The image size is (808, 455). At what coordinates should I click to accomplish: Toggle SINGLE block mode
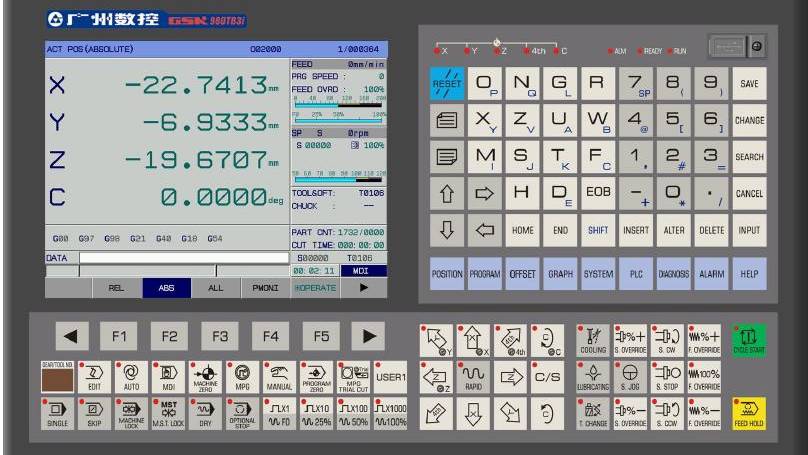(x=57, y=414)
